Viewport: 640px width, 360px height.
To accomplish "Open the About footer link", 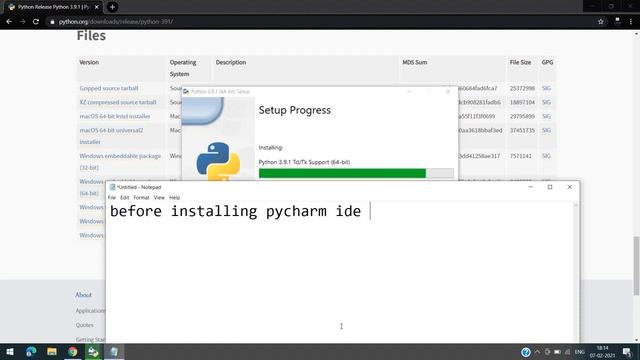I will point(83,295).
